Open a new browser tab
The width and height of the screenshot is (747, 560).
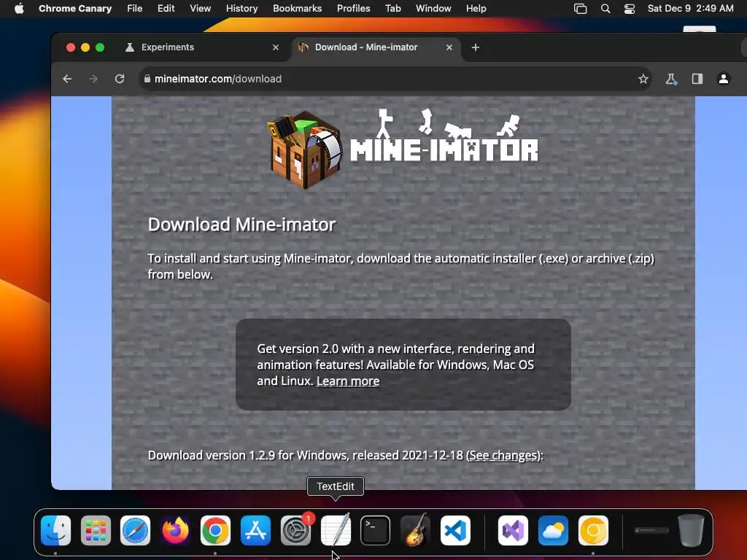click(x=475, y=47)
